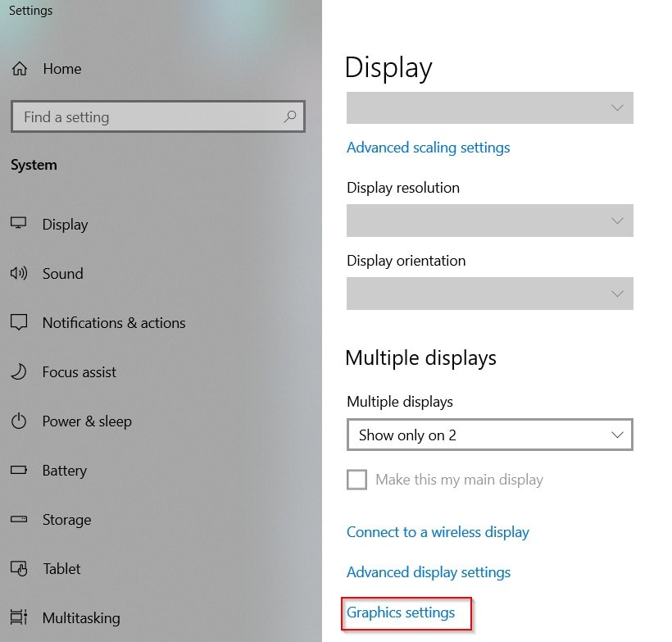Check Make this my main display

356,479
